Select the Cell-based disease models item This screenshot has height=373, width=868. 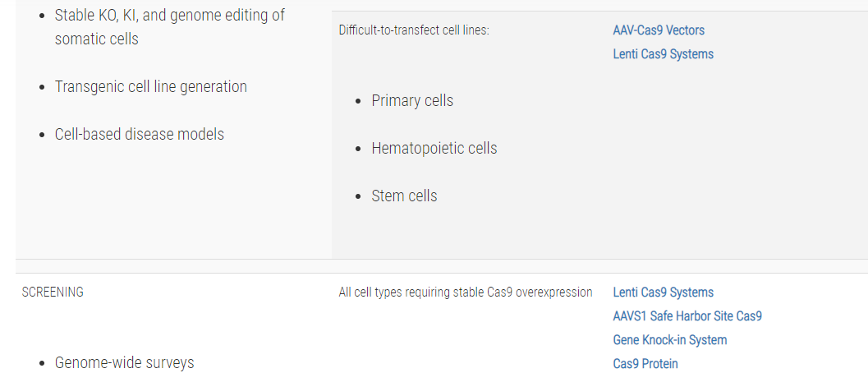[x=139, y=134]
